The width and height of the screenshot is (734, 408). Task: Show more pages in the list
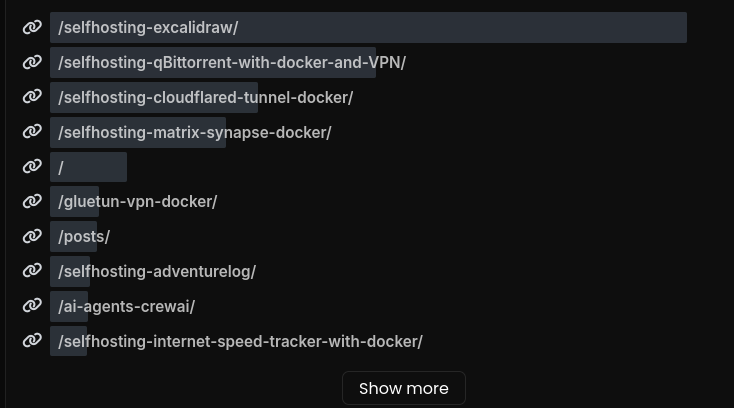tap(404, 388)
